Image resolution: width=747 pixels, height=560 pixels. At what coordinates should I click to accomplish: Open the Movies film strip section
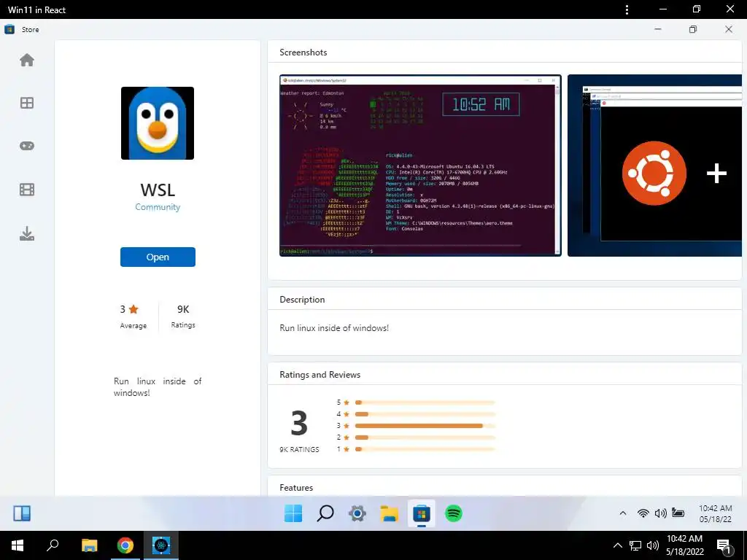coord(27,190)
